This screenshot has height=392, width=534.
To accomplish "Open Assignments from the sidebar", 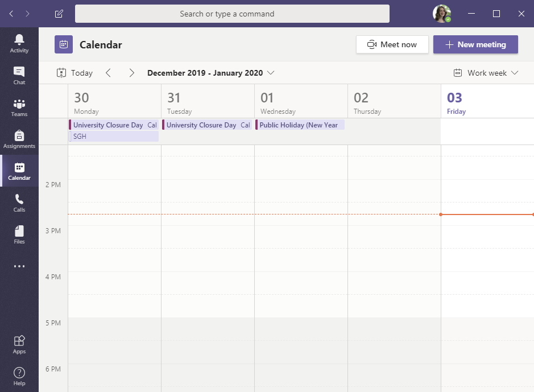I will point(19,138).
